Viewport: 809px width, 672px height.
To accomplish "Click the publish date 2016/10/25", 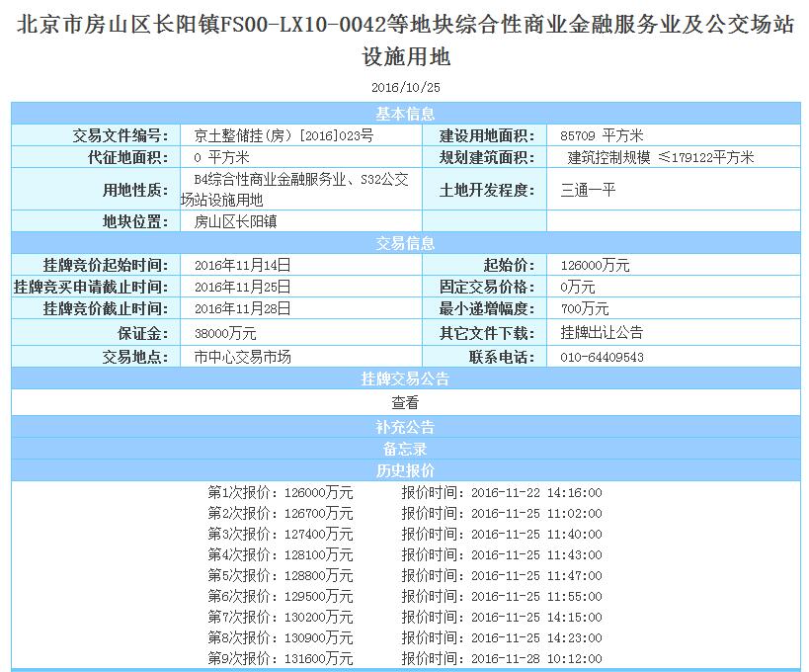I will 405,87.
